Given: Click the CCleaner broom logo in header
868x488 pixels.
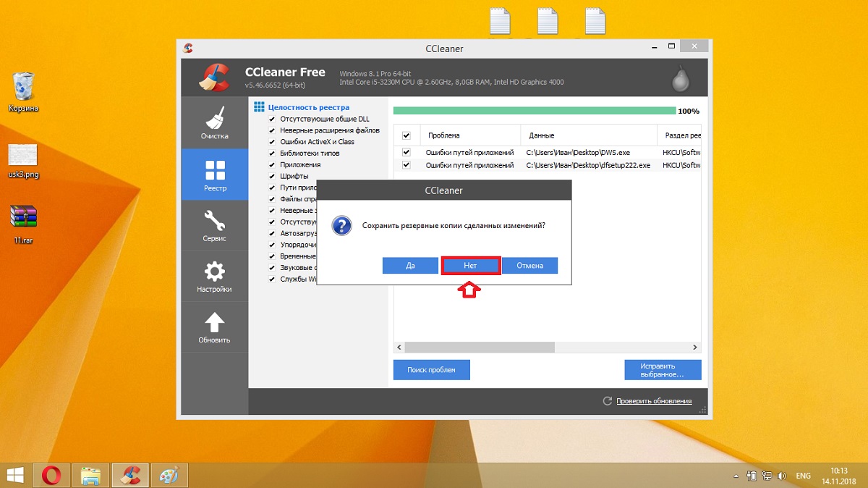Looking at the screenshot, I should [x=214, y=78].
